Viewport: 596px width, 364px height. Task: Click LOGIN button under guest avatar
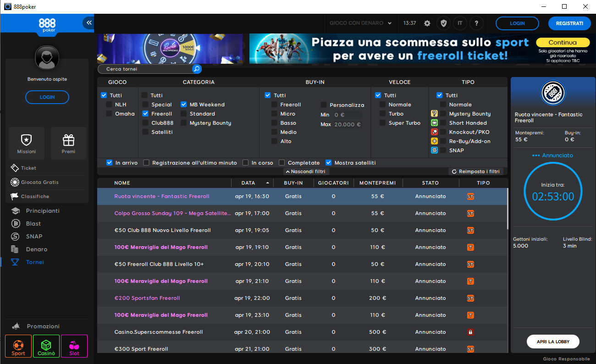click(47, 97)
